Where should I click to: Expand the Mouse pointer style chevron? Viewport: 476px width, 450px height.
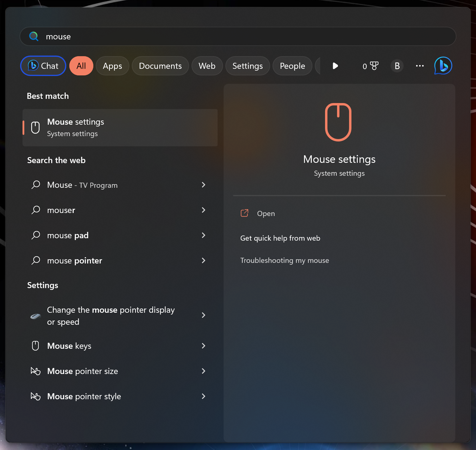pyautogui.click(x=203, y=396)
